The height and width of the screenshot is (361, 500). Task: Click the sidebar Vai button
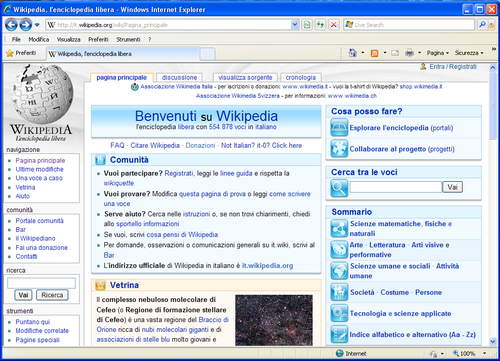tap(23, 295)
